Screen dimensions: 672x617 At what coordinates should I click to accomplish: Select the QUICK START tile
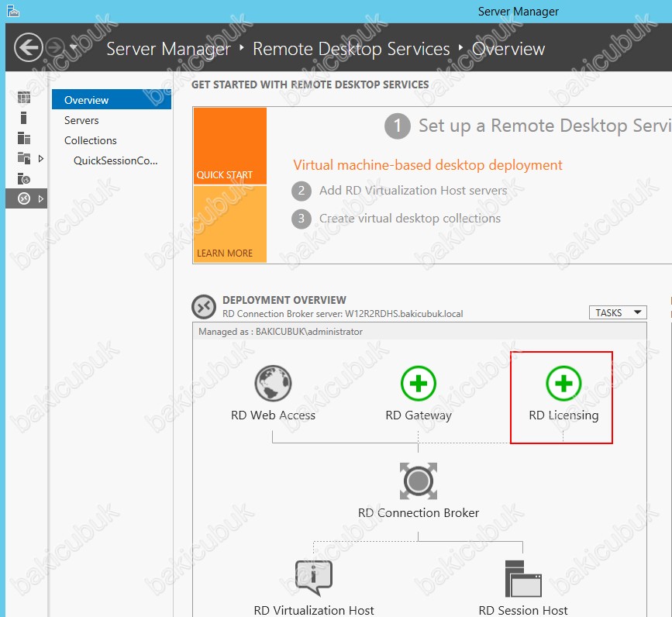pos(230,146)
